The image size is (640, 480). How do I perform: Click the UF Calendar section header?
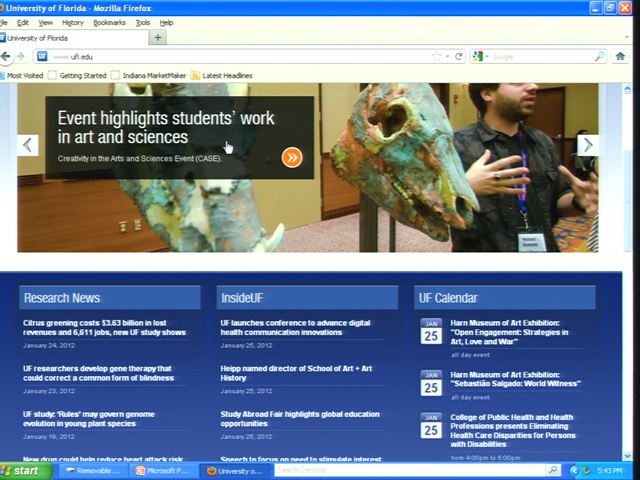tap(504, 298)
